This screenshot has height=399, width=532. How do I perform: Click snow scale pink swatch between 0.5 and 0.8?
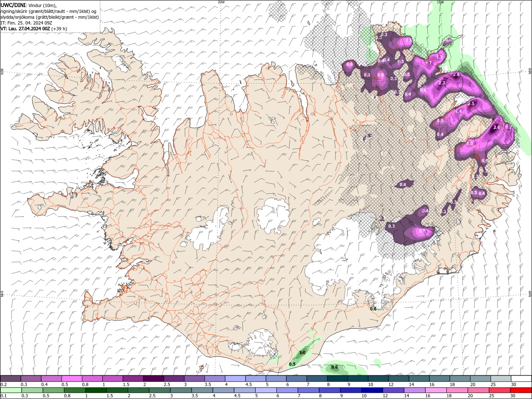(x=71, y=378)
